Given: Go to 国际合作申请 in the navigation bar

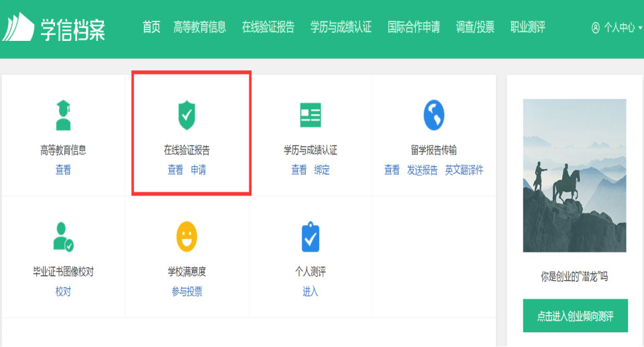Looking at the screenshot, I should (x=414, y=27).
